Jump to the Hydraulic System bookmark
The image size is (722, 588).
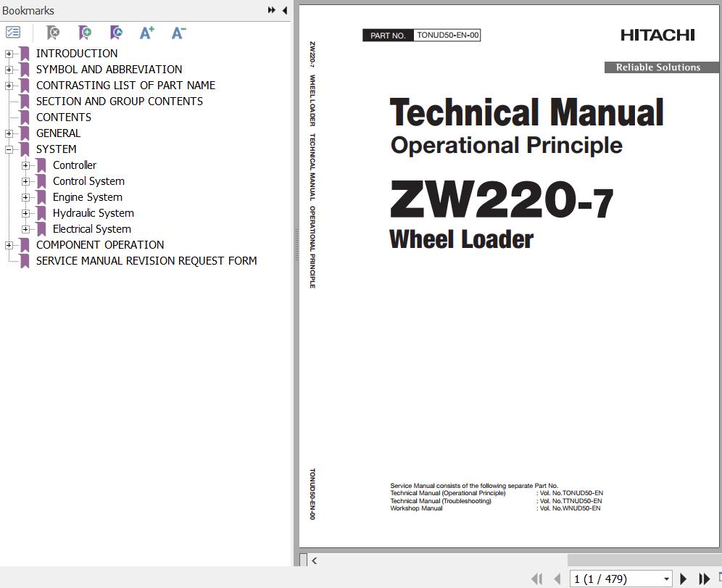[93, 212]
